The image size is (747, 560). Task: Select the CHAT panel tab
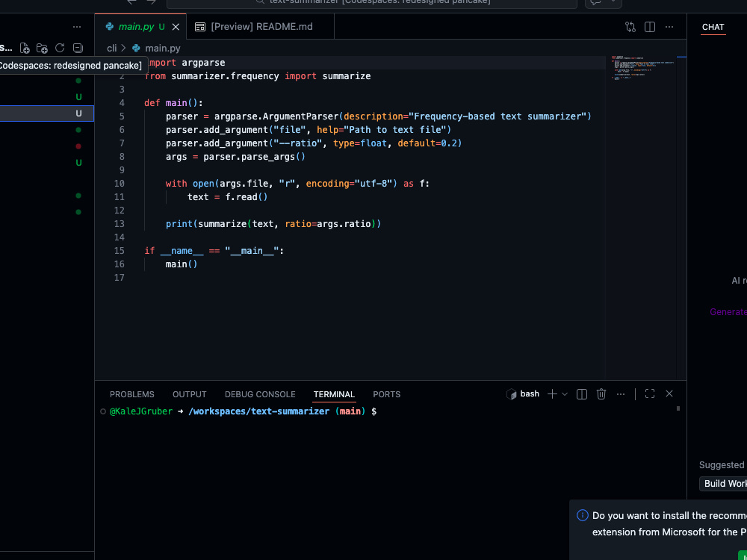[x=713, y=27]
